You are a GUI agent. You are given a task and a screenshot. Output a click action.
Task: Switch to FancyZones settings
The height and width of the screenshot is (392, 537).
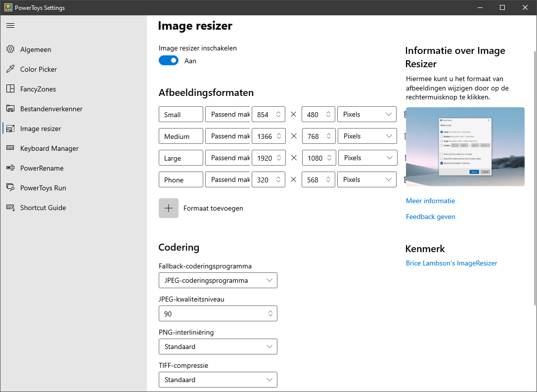[x=73, y=89]
